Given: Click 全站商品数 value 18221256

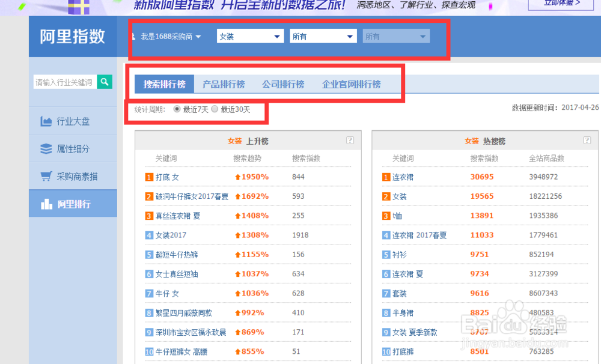Looking at the screenshot, I should (x=546, y=196).
